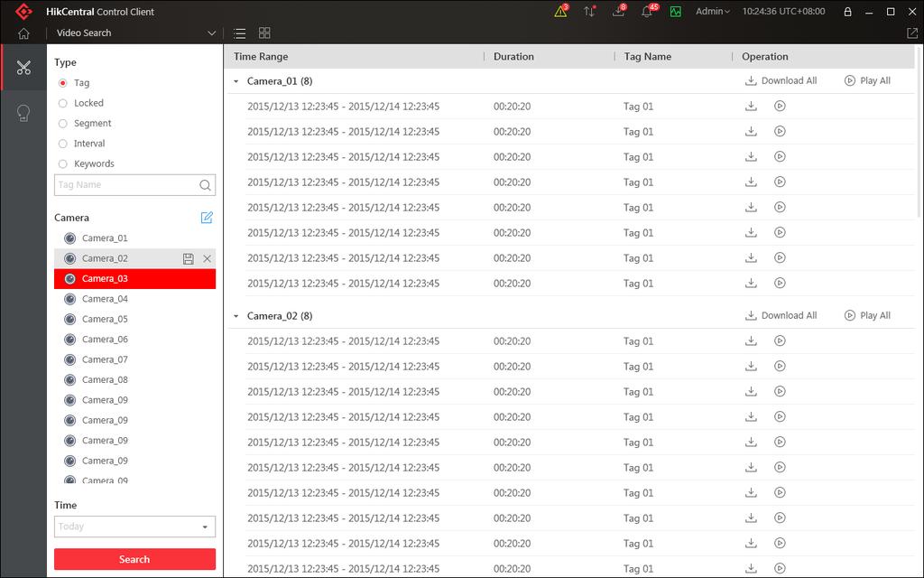The width and height of the screenshot is (924, 578).
Task: Play first Camera_01 clip row
Action: pyautogui.click(x=780, y=107)
